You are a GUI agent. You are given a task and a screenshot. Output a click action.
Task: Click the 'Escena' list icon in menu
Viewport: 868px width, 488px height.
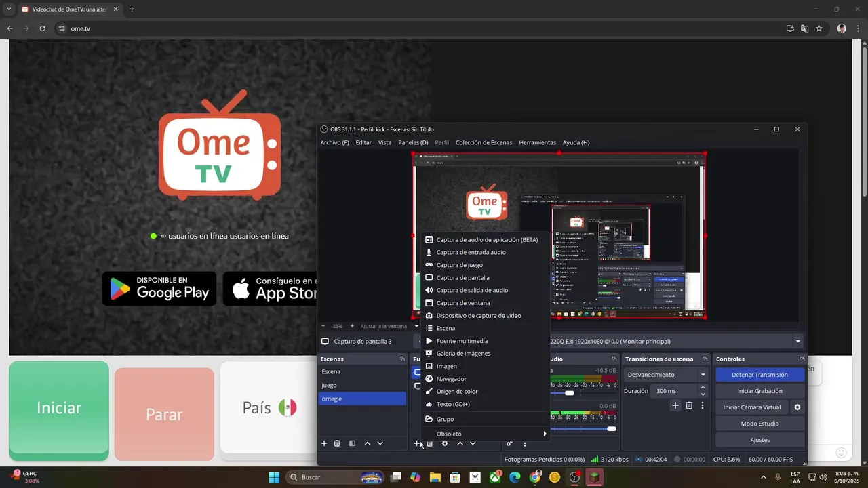[x=429, y=328]
